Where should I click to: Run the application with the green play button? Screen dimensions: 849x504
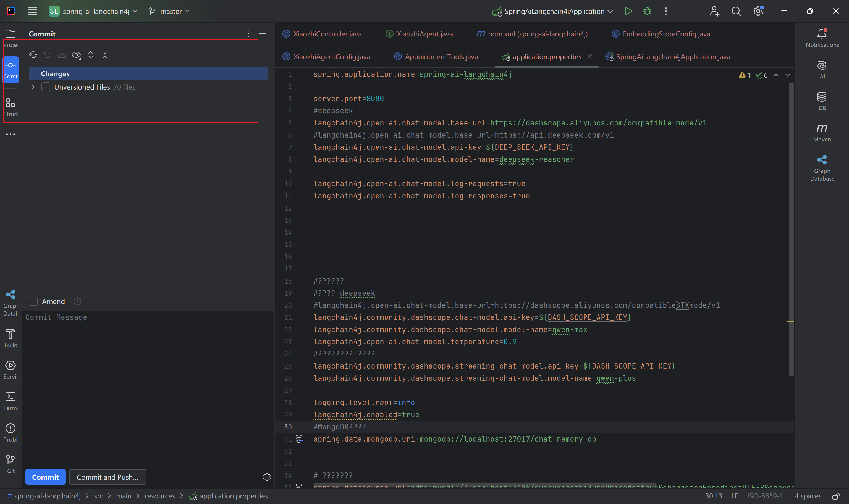click(628, 11)
